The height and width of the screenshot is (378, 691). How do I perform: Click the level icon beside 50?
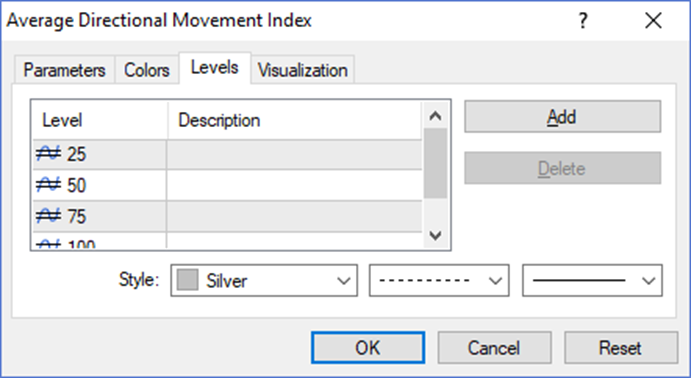[48, 185]
